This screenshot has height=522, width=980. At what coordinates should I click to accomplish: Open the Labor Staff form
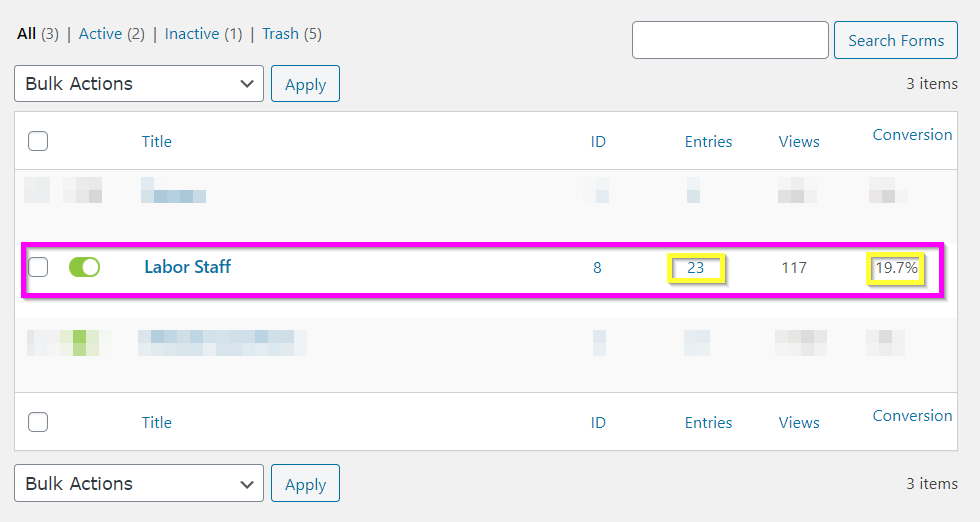(x=188, y=267)
